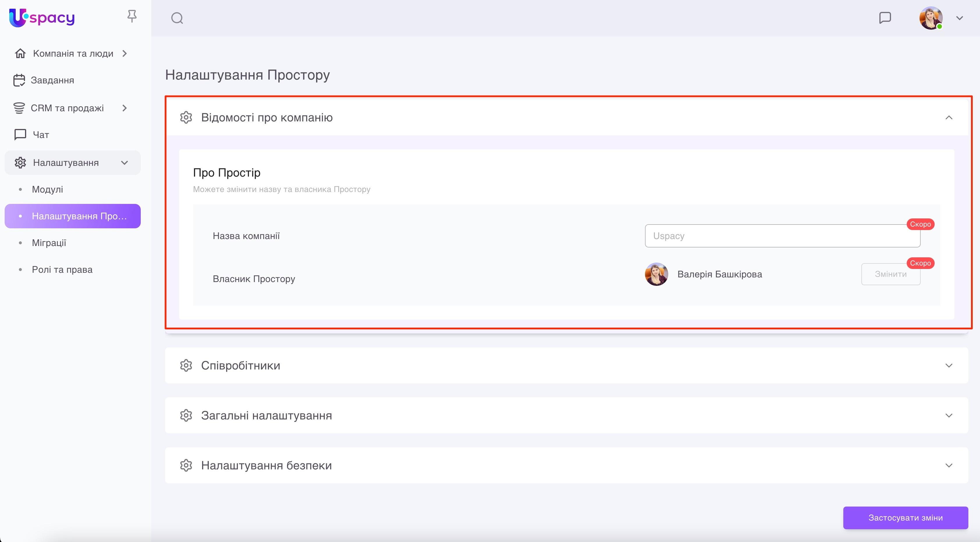Viewport: 980px width, 542px height.
Task: Open the profile dropdown arrow beside the avatar
Action: point(959,18)
